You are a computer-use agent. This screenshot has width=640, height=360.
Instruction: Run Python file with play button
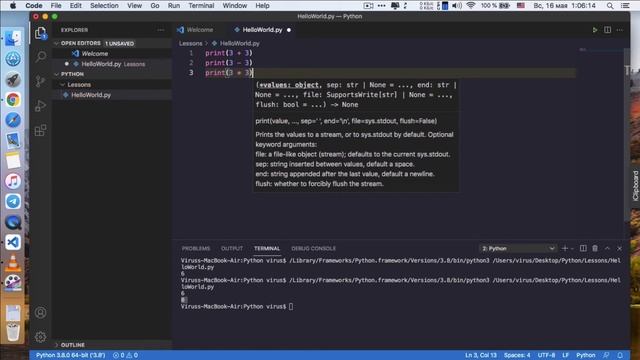(595, 30)
